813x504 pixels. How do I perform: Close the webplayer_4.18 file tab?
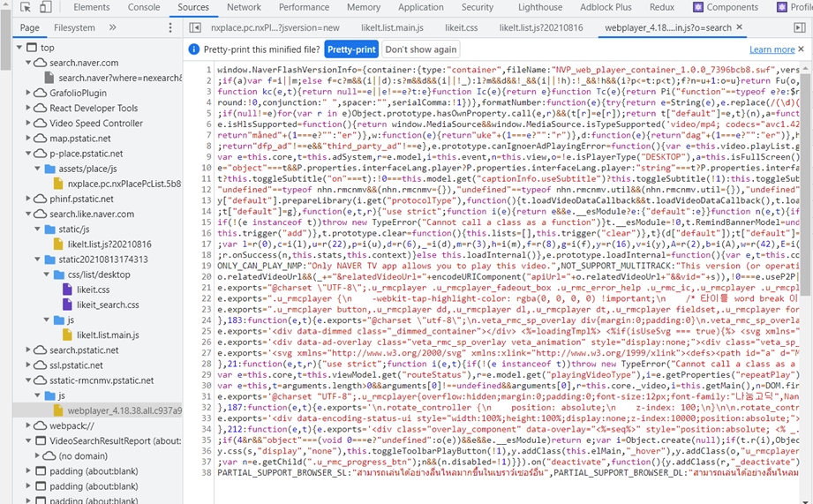740,27
